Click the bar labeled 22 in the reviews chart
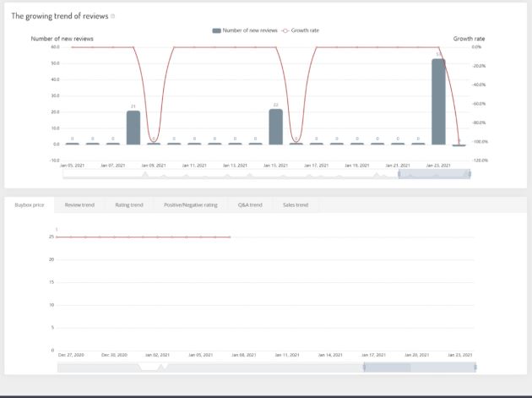This screenshot has width=532, height=398. coord(276,127)
